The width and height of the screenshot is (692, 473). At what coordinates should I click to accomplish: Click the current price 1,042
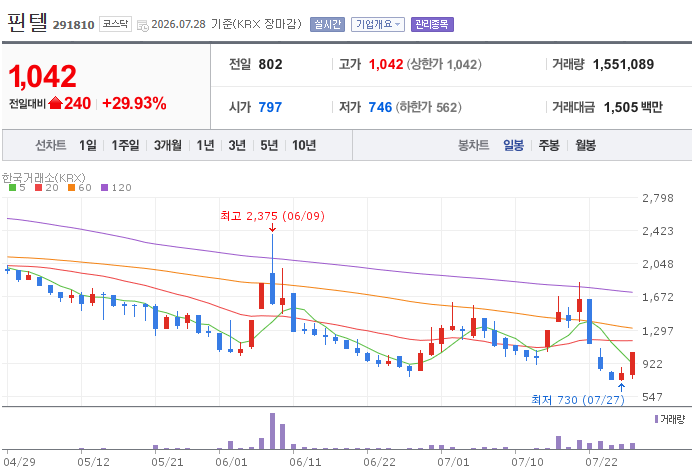pyautogui.click(x=42, y=77)
